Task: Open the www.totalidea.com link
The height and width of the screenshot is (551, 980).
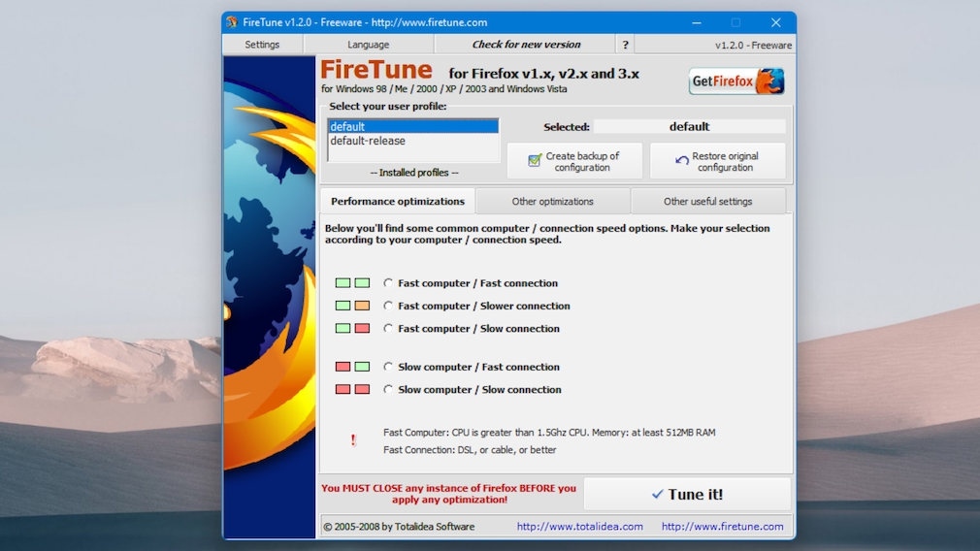Action: click(579, 527)
